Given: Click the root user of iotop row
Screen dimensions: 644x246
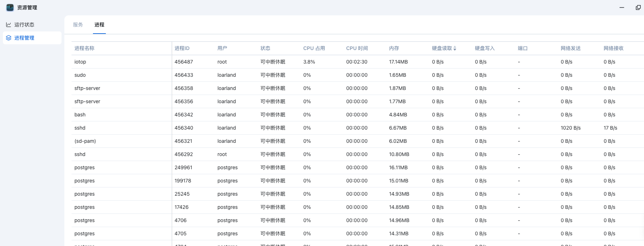Looking at the screenshot, I should (x=222, y=62).
